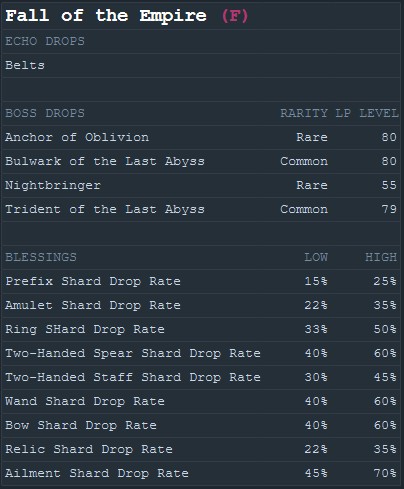
Task: Click the LOW column header
Action: coord(316,257)
